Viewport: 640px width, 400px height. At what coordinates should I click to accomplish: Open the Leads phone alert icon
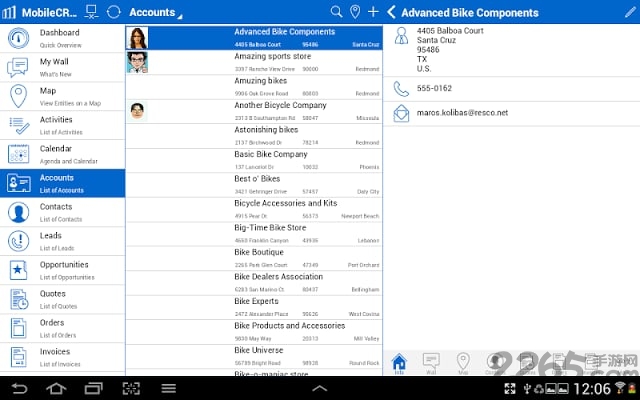tap(18, 241)
